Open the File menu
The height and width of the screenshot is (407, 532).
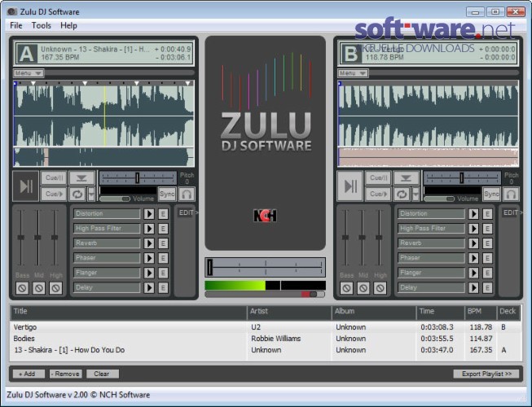click(x=16, y=25)
